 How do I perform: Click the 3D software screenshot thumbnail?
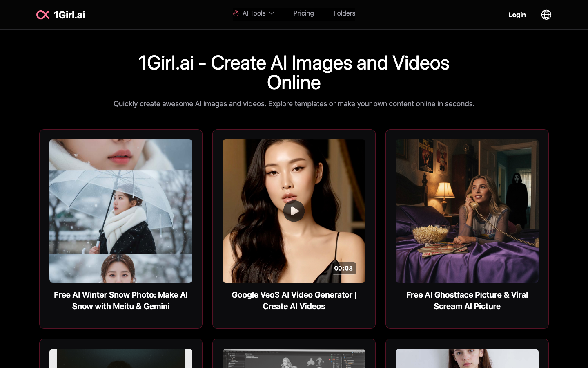point(294,358)
